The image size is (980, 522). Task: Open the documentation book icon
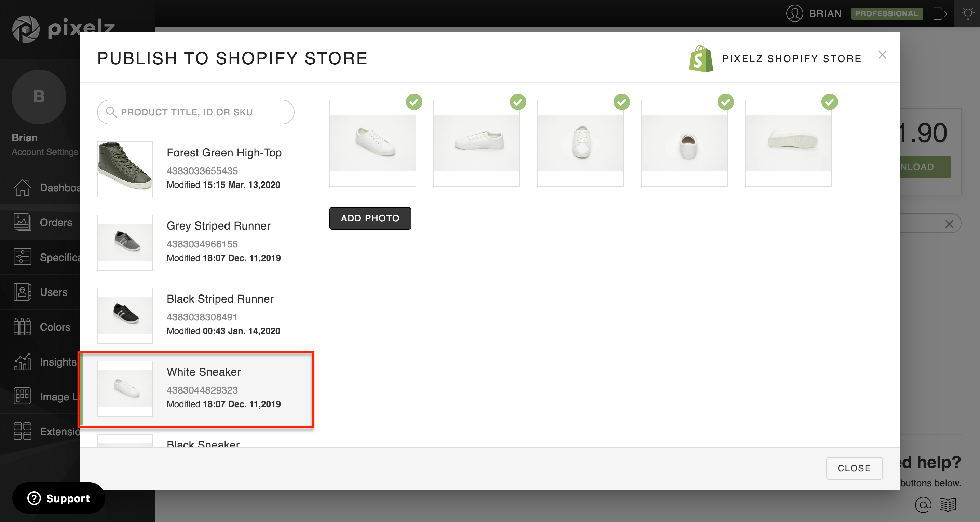[947, 505]
